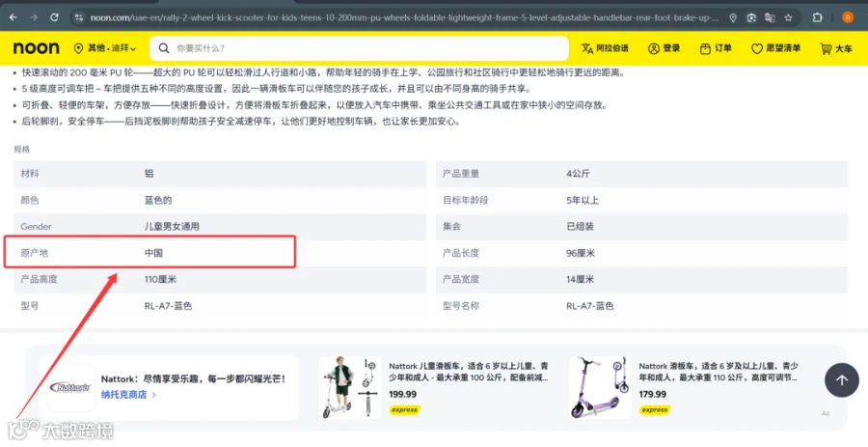This screenshot has height=447, width=868.
Task: Click Nattork slogan text 尽情享受乐趣
Action: point(193,379)
